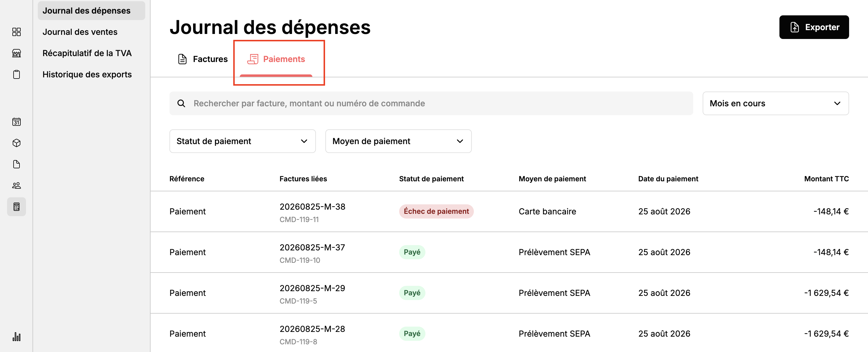
Task: Click chevron of Mois en cours dropdown
Action: [x=837, y=103]
